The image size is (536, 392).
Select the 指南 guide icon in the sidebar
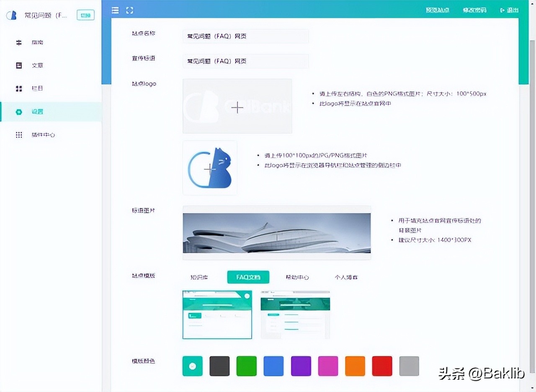18,42
